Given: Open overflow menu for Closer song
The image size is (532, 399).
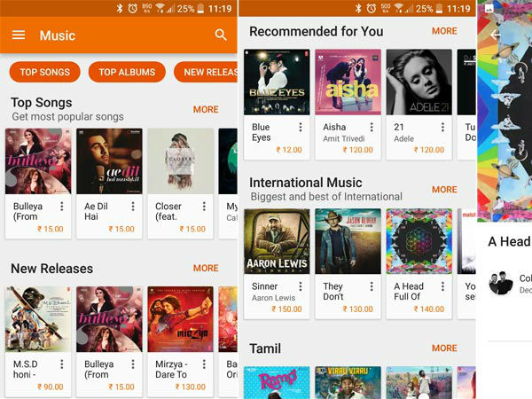Looking at the screenshot, I should click(x=204, y=207).
